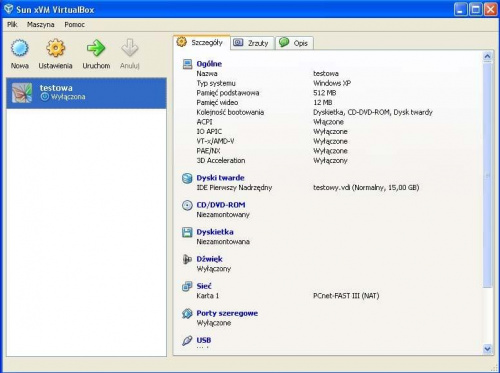Click the 'Wyłączona' machine state text

[x=68, y=97]
